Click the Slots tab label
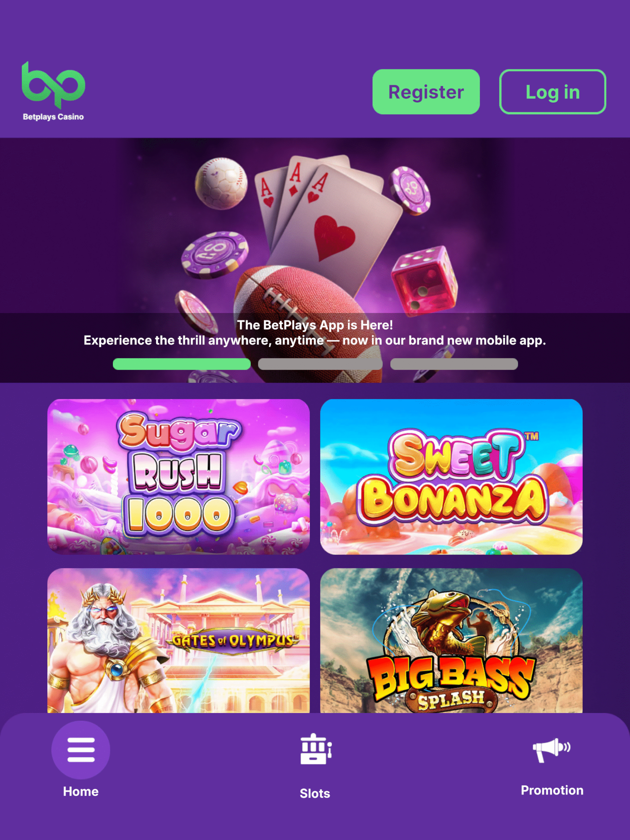Screen dimensions: 630x840 tap(315, 793)
